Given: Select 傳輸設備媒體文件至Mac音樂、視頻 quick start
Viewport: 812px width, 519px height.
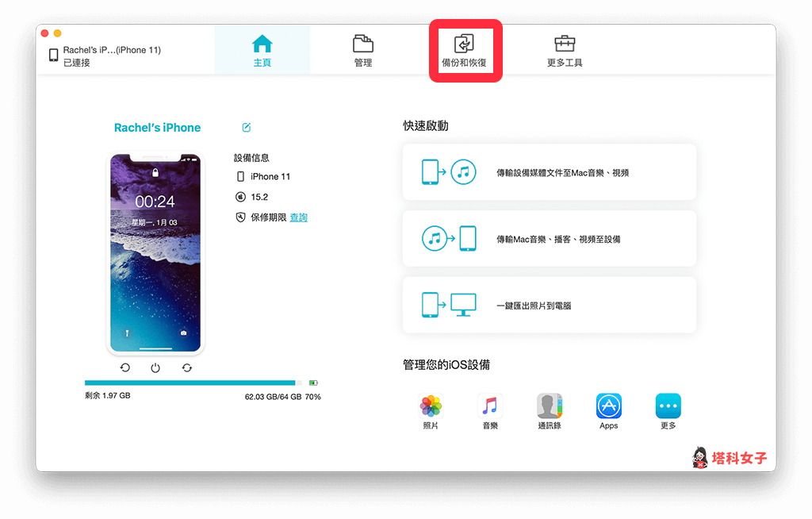Looking at the screenshot, I should pyautogui.click(x=550, y=172).
